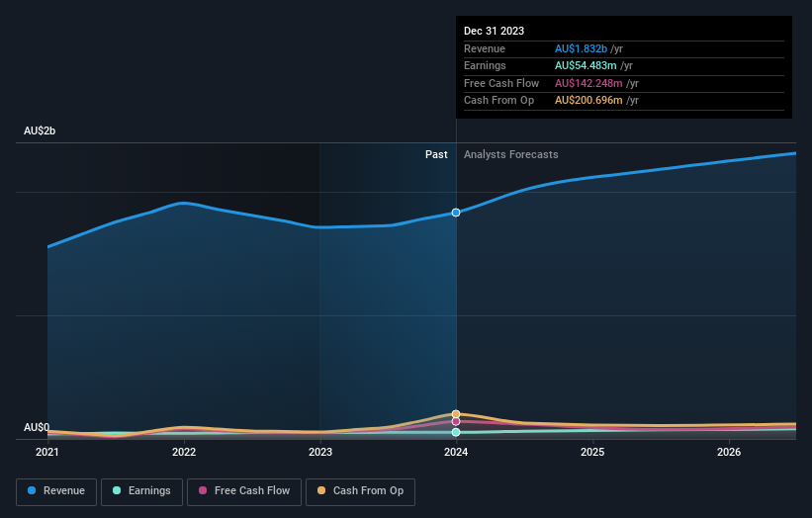
Task: Toggle the Earnings legend button
Action: [x=141, y=491]
